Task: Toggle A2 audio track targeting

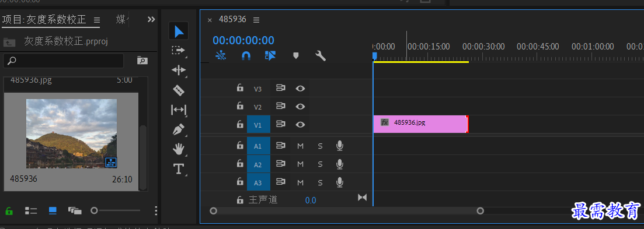Action: 258,164
